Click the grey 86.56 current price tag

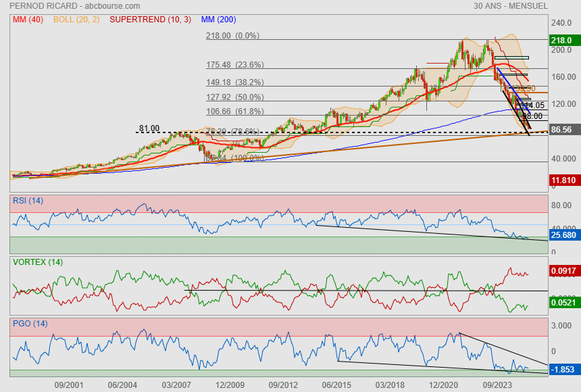tap(565, 130)
